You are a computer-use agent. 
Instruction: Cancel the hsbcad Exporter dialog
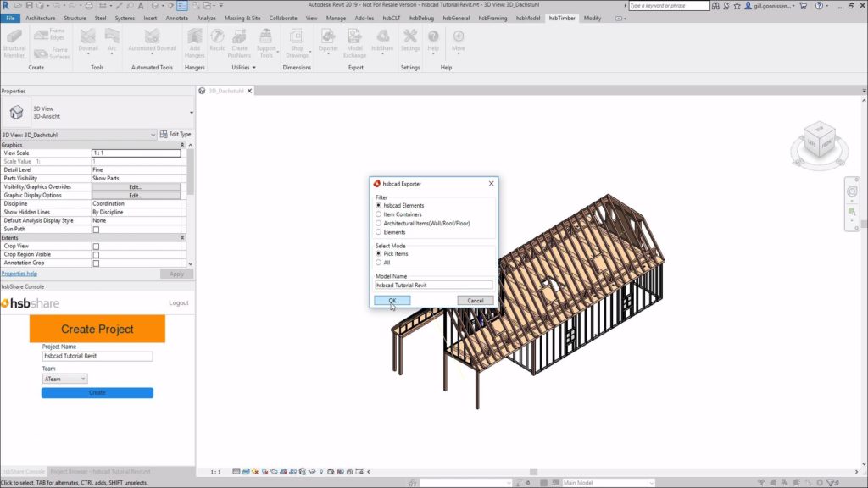coord(475,301)
